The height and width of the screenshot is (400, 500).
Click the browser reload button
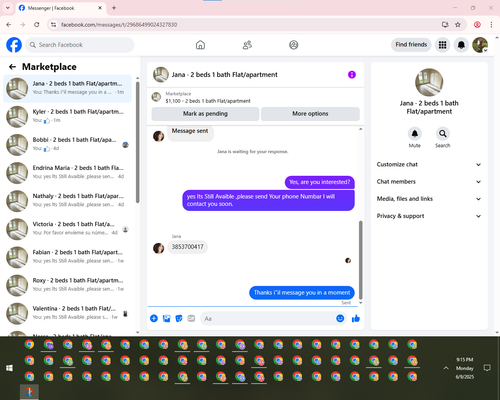pos(37,25)
